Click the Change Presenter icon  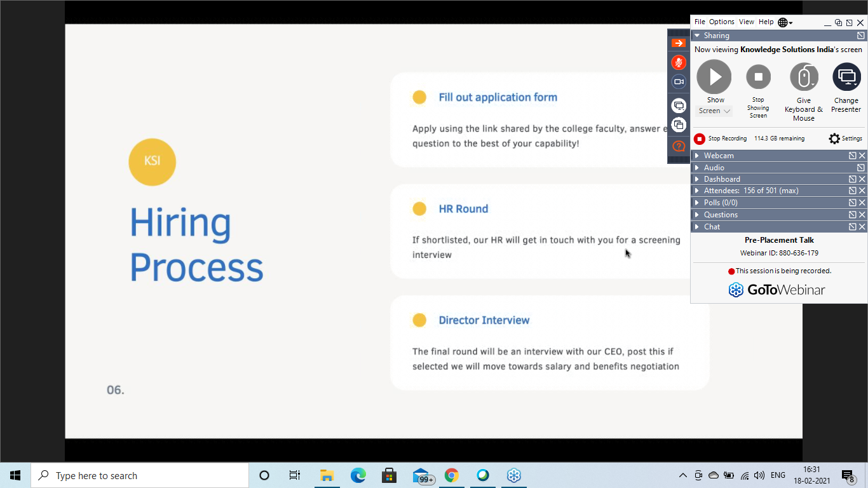(846, 77)
